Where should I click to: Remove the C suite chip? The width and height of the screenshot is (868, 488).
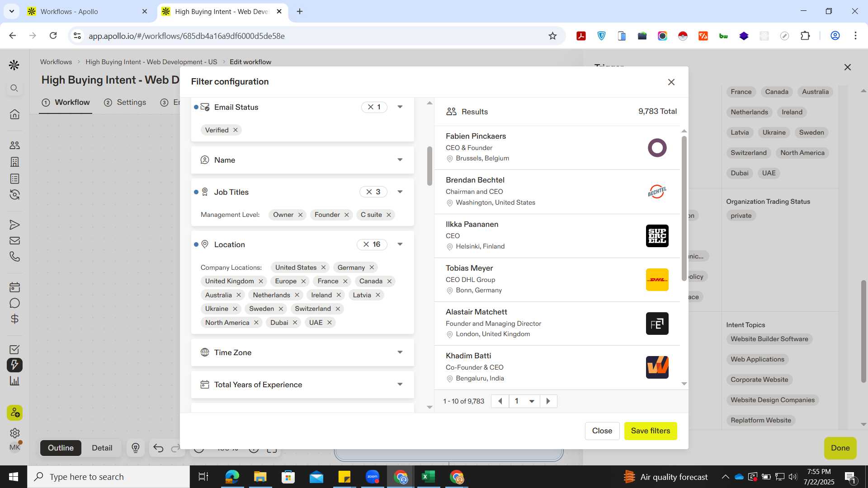(389, 215)
